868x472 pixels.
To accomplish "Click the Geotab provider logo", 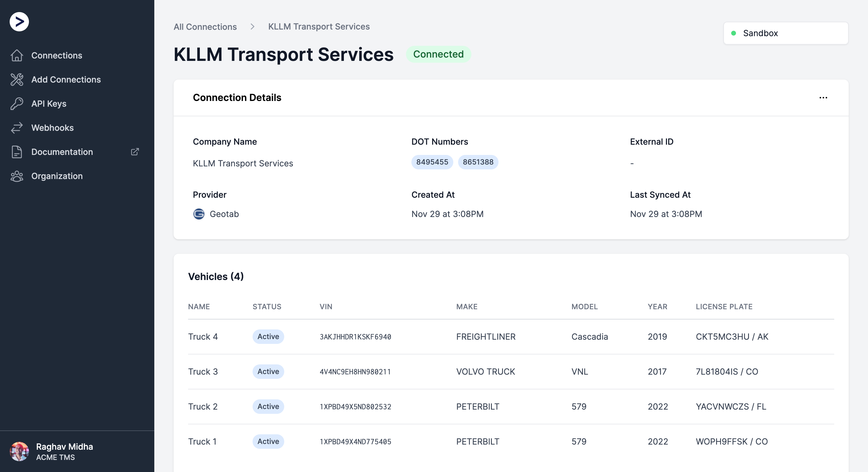I will click(x=199, y=214).
